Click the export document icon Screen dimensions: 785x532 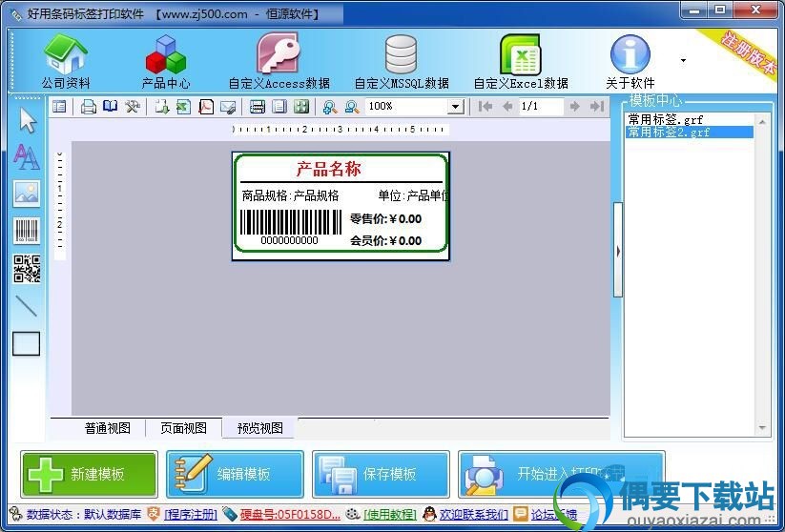point(161,106)
